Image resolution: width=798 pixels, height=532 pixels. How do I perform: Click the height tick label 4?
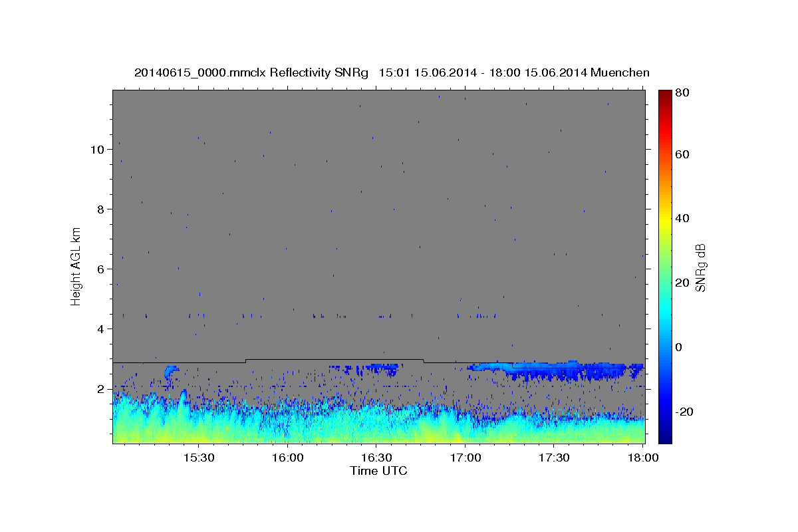pyautogui.click(x=101, y=329)
